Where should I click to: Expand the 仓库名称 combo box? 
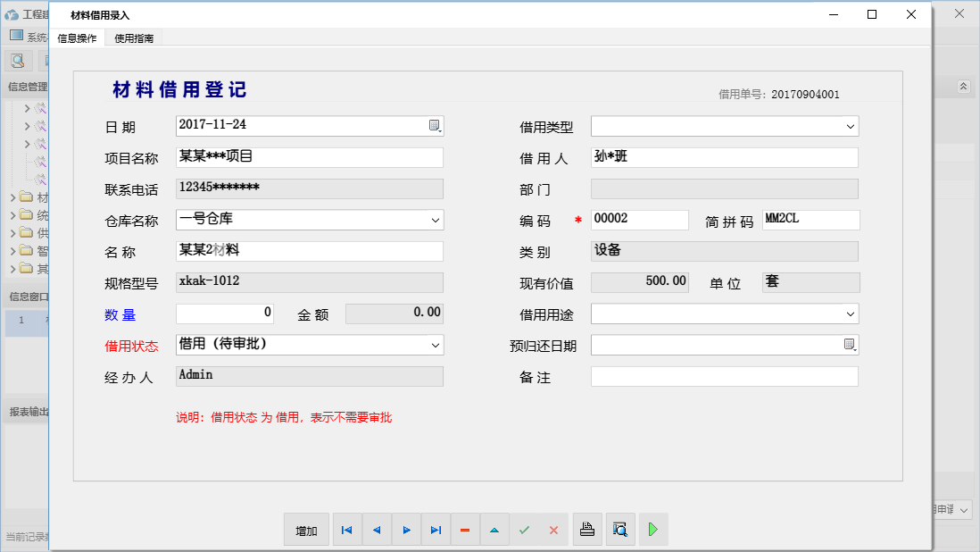(x=435, y=220)
